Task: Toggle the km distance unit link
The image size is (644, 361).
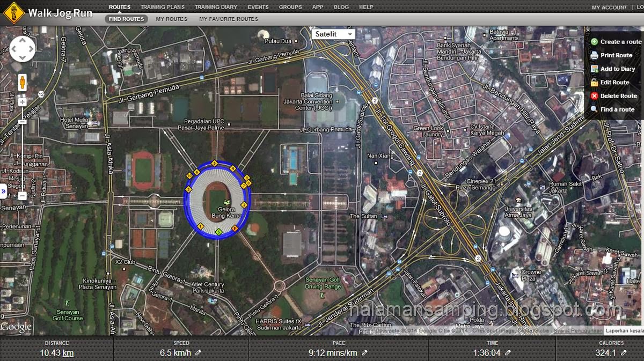Action: tap(68, 353)
